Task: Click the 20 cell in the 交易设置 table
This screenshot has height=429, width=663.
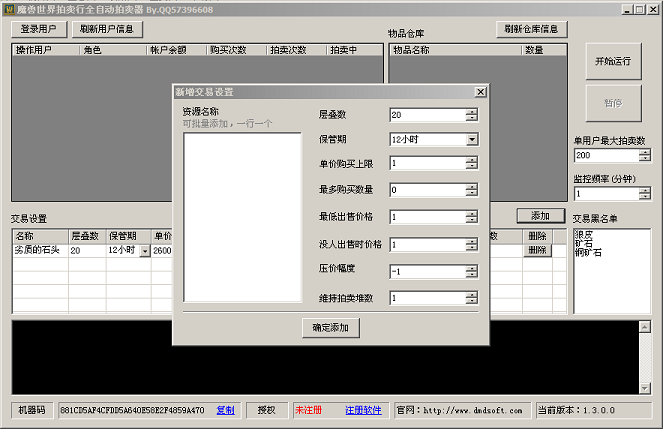Action: (x=87, y=251)
